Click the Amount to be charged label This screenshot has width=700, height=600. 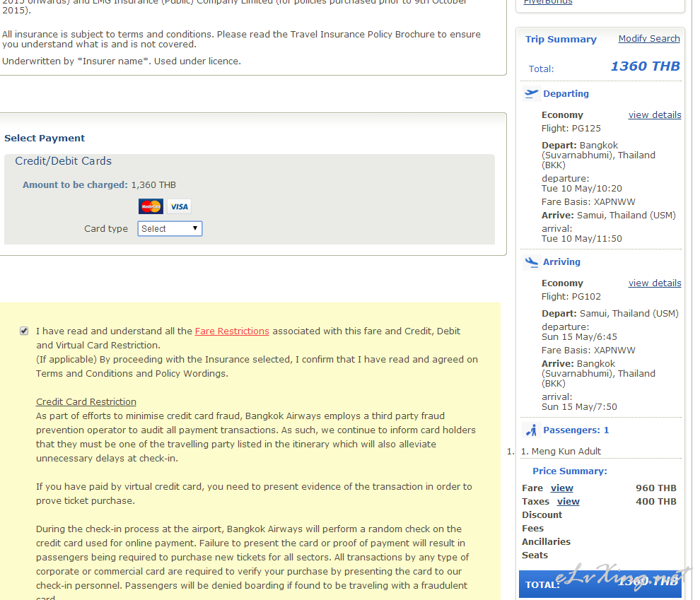(76, 185)
